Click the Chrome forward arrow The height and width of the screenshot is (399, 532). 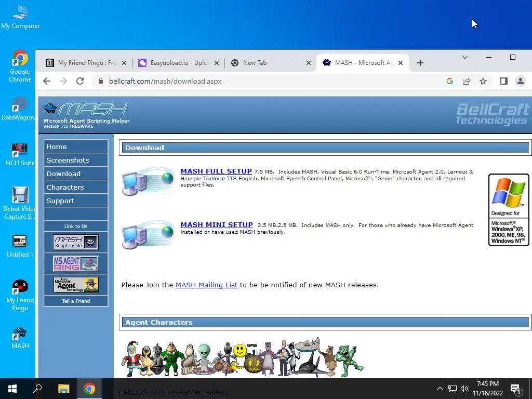(x=63, y=81)
